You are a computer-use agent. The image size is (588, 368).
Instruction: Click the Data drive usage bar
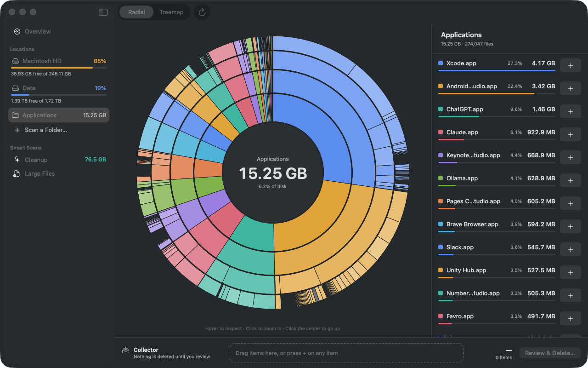pyautogui.click(x=59, y=95)
